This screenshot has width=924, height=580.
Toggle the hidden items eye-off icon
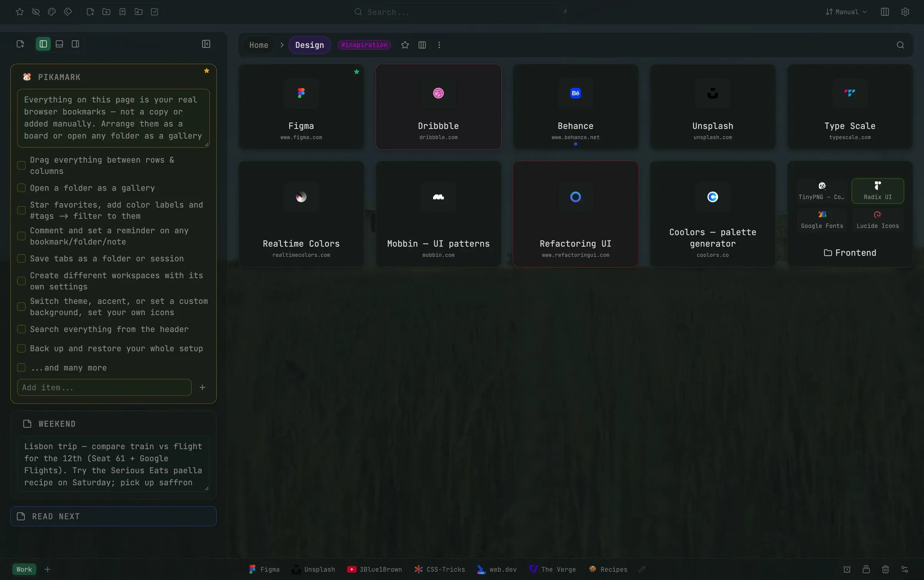36,12
